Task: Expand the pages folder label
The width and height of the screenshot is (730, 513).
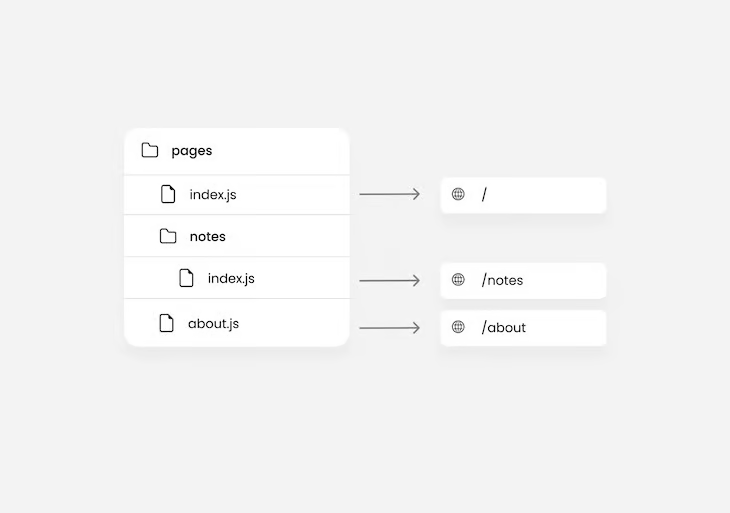Action: pyautogui.click(x=192, y=151)
